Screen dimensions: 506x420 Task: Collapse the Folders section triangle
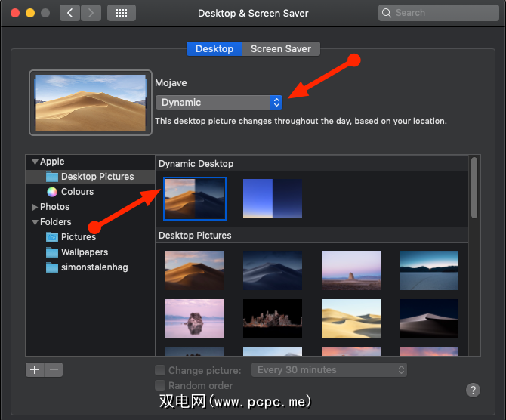tap(35, 222)
